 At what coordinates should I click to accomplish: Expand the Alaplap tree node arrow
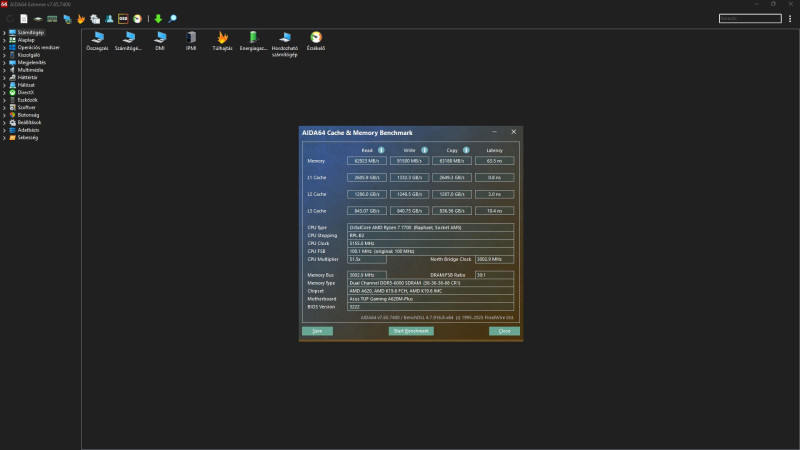pos(5,40)
